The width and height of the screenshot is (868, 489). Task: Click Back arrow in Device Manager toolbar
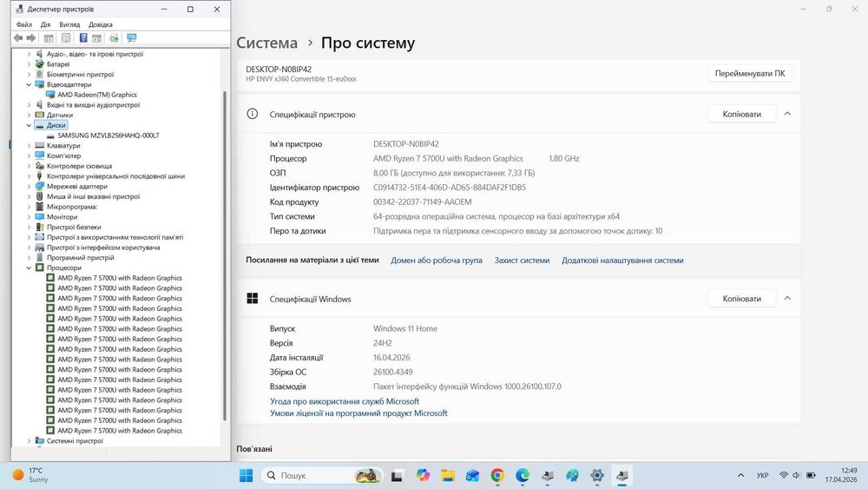coord(18,37)
